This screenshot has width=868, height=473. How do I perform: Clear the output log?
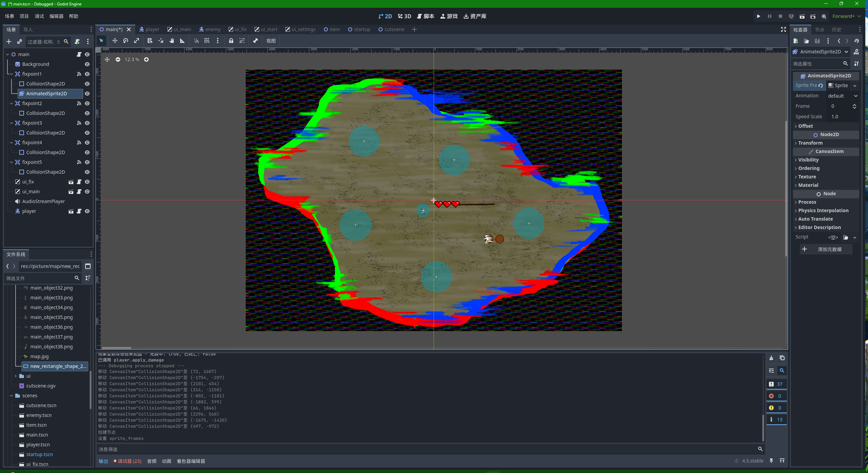[771, 358]
